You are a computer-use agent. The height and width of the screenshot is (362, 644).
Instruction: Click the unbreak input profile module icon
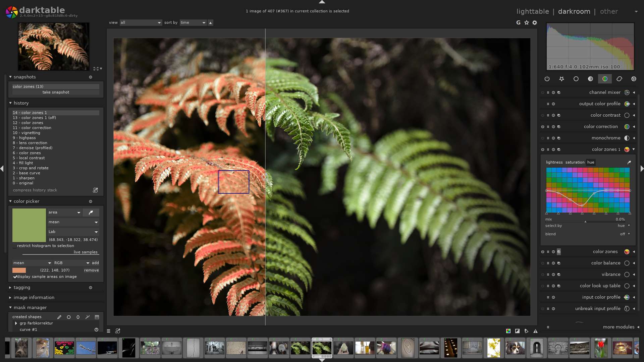(x=627, y=308)
